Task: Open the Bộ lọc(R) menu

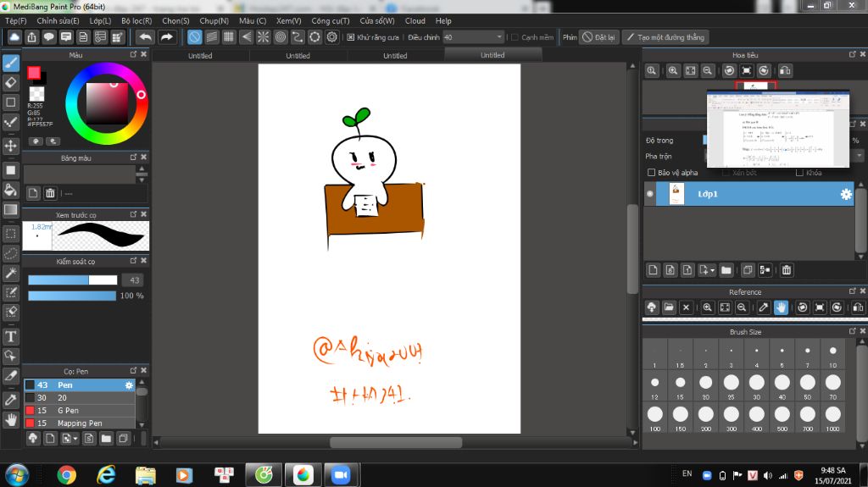Action: coord(136,20)
